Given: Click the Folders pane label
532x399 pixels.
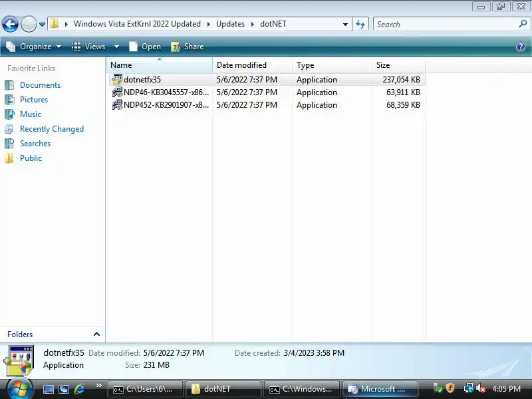Looking at the screenshot, I should click(20, 334).
